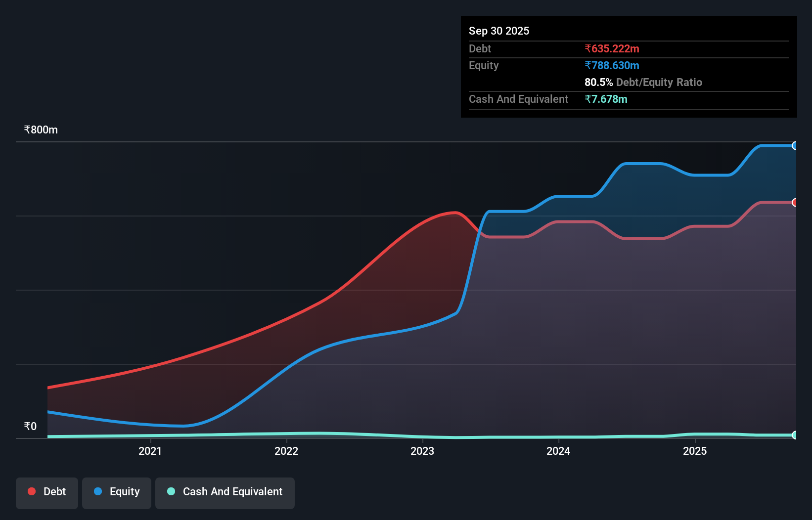Image resolution: width=812 pixels, height=520 pixels.
Task: Open the Debt/Equity Ratio detail row
Action: pyautogui.click(x=643, y=82)
